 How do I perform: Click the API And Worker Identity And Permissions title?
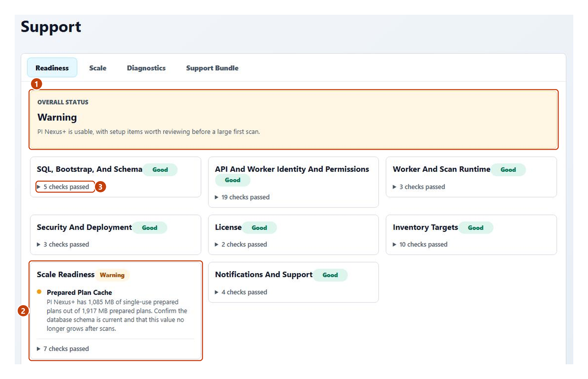point(292,169)
